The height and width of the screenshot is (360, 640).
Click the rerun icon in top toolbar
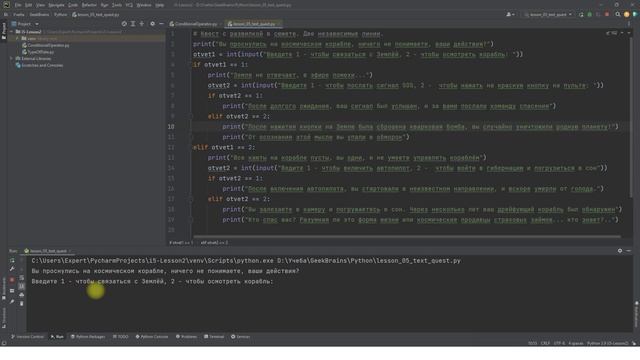pyautogui.click(x=581, y=15)
